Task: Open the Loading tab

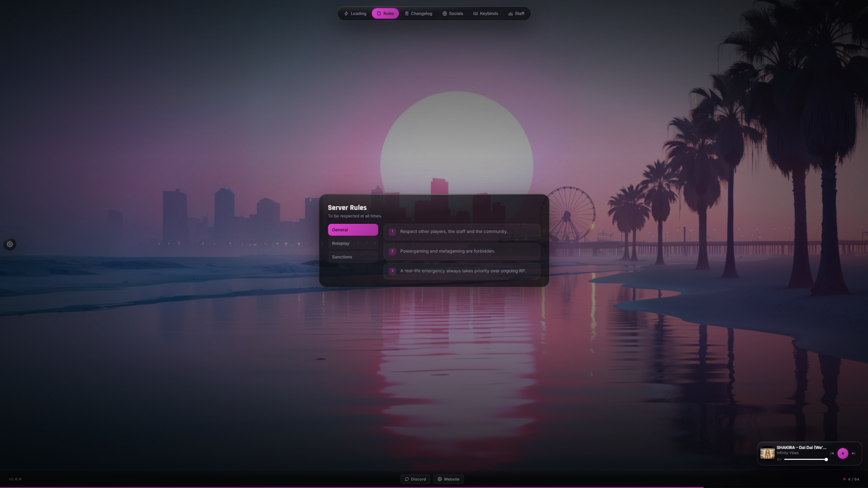Action: point(355,13)
